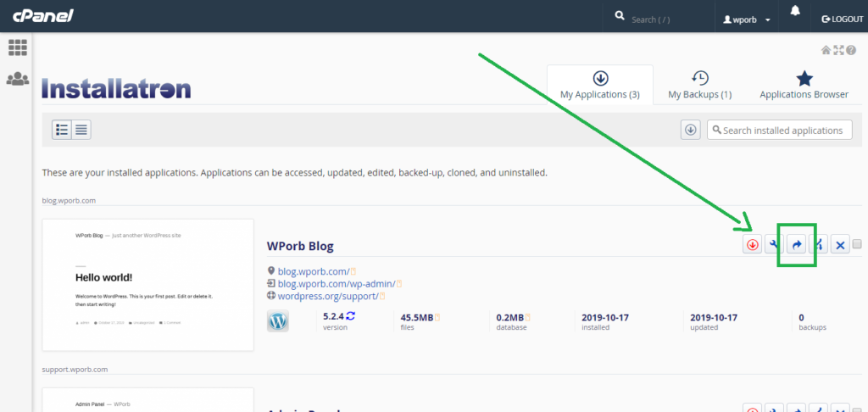The image size is (868, 412).
Task: Click the 5.2.4 version value
Action: point(334,317)
